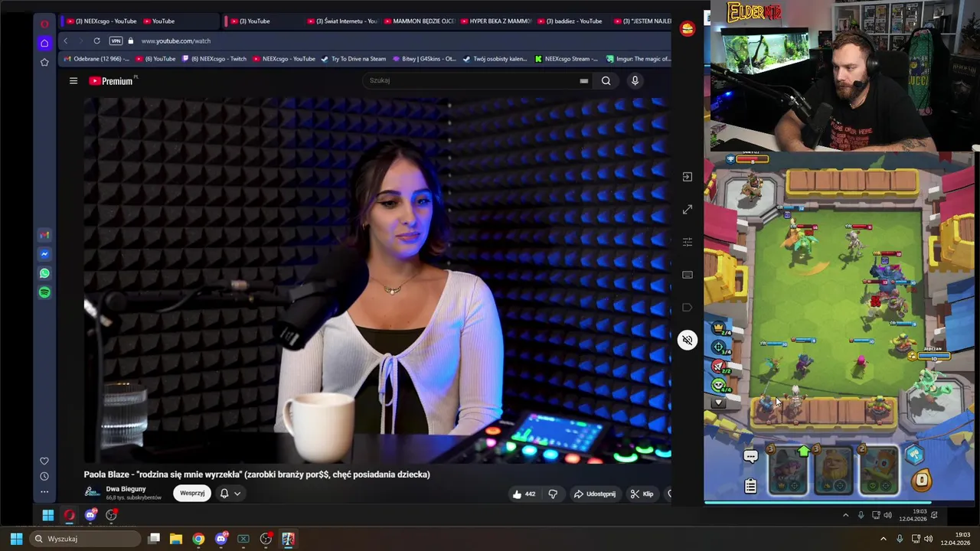The width and height of the screenshot is (980, 551).
Task: Switch to the baddiez - YouTube tab
Action: click(573, 21)
